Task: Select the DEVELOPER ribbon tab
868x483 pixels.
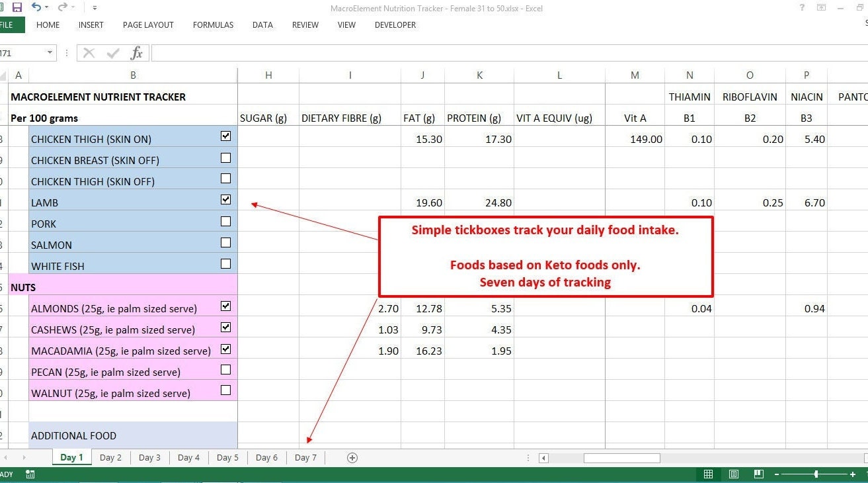Action: (395, 25)
